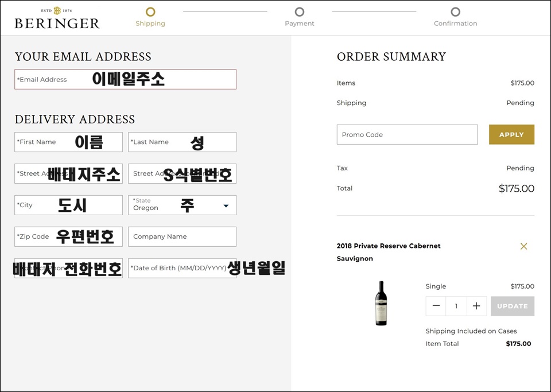
Task: Decrease quantity with minus button
Action: click(436, 306)
